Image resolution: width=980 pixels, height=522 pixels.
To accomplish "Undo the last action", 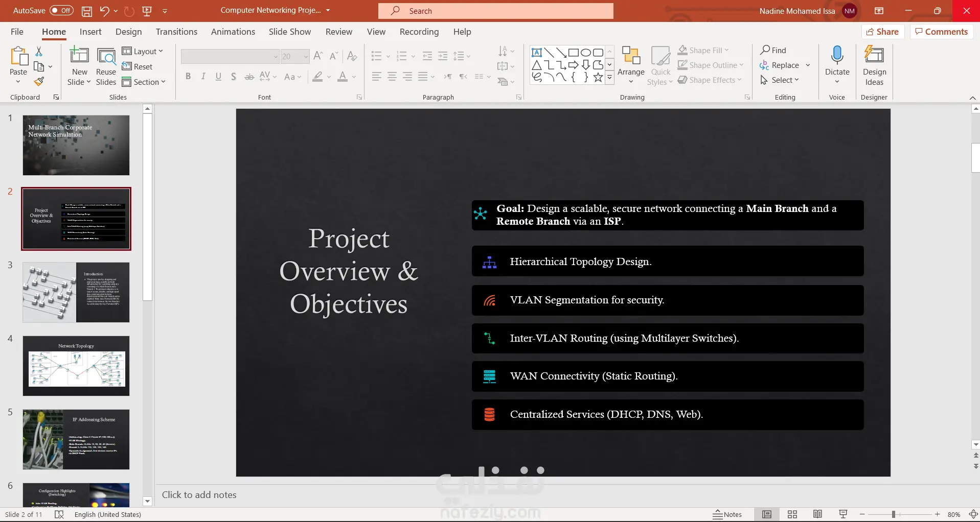I will point(104,11).
